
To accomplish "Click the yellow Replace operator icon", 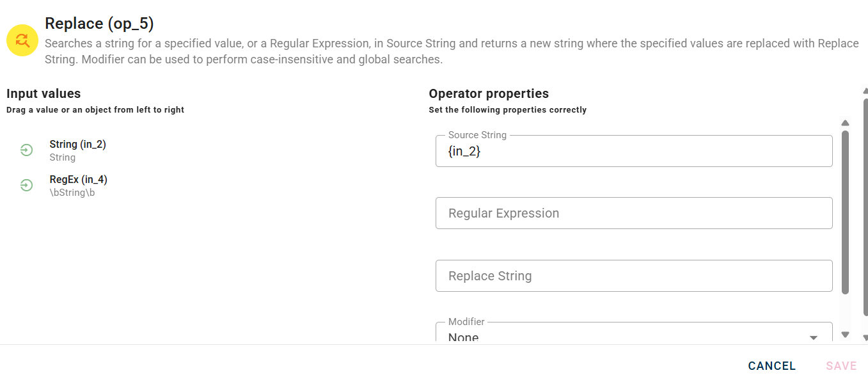I will (x=22, y=40).
